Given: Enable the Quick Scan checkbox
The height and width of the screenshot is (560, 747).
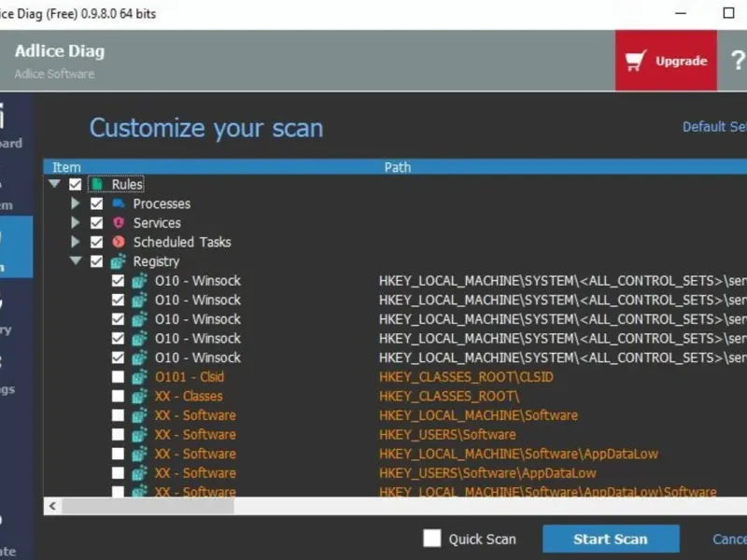Looking at the screenshot, I should tap(432, 539).
